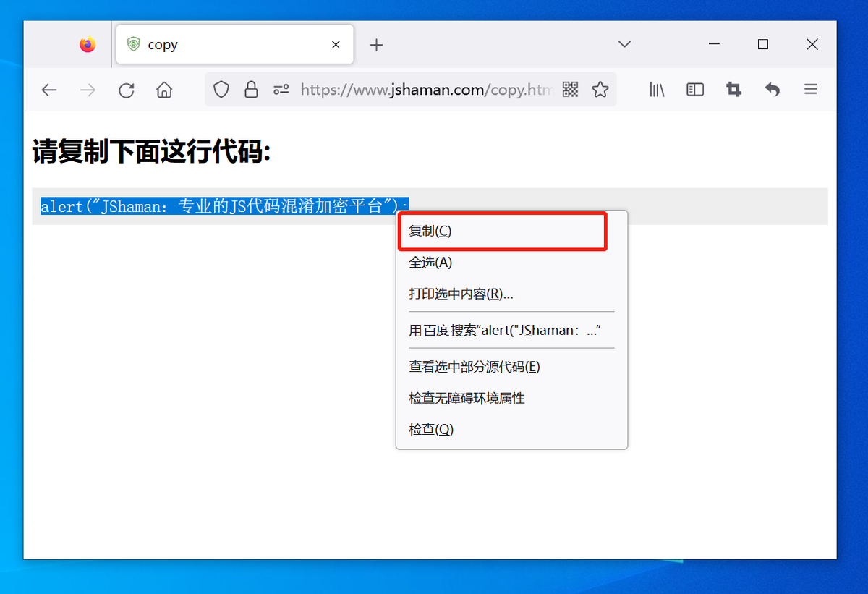Choose 检查无障碍环境属性 menu entry
868x594 pixels.
[511, 398]
